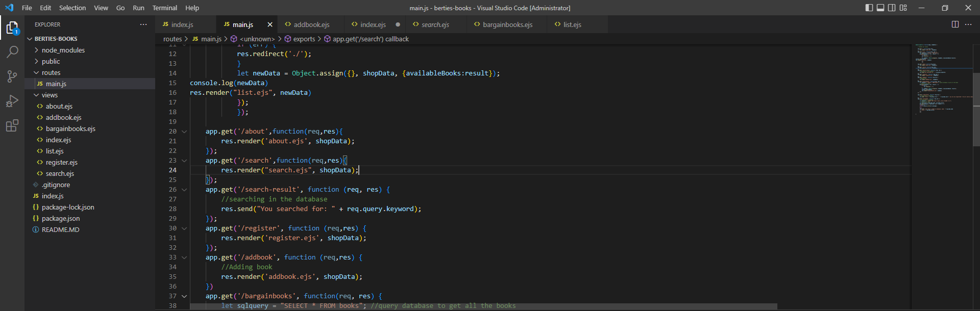The height and width of the screenshot is (311, 980).
Task: Open the Terminal menu
Action: [x=164, y=8]
